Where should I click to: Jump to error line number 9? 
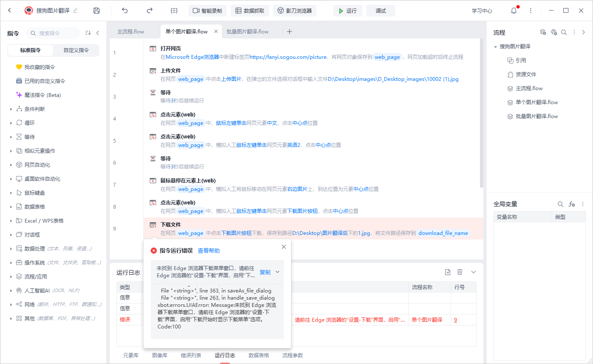tap(456, 320)
